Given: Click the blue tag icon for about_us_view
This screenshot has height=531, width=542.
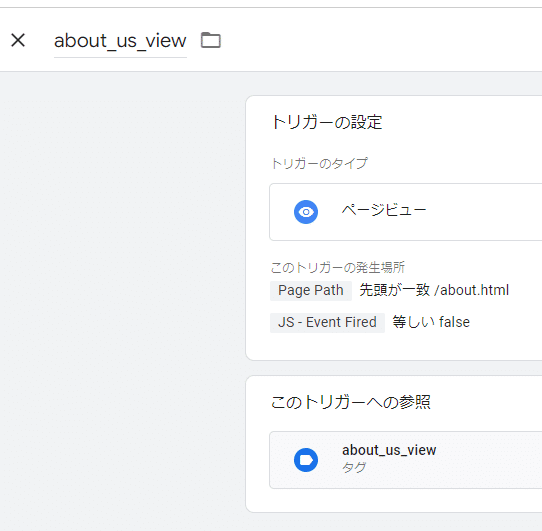Looking at the screenshot, I should pos(306,460).
